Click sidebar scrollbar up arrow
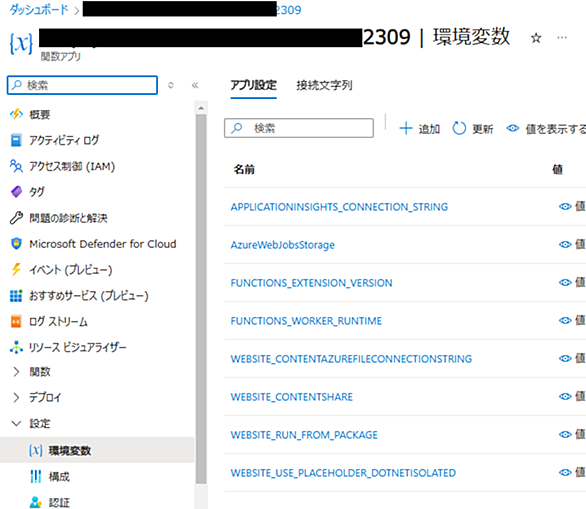 pos(201,108)
